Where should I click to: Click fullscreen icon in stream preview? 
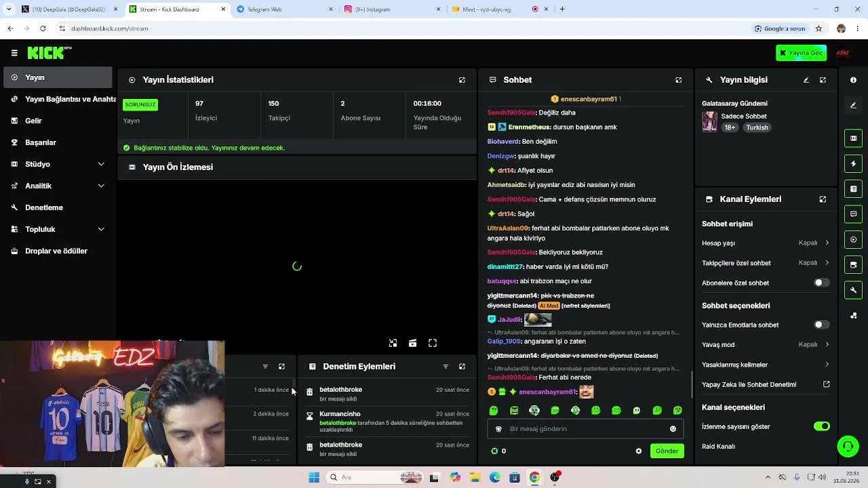(x=433, y=343)
